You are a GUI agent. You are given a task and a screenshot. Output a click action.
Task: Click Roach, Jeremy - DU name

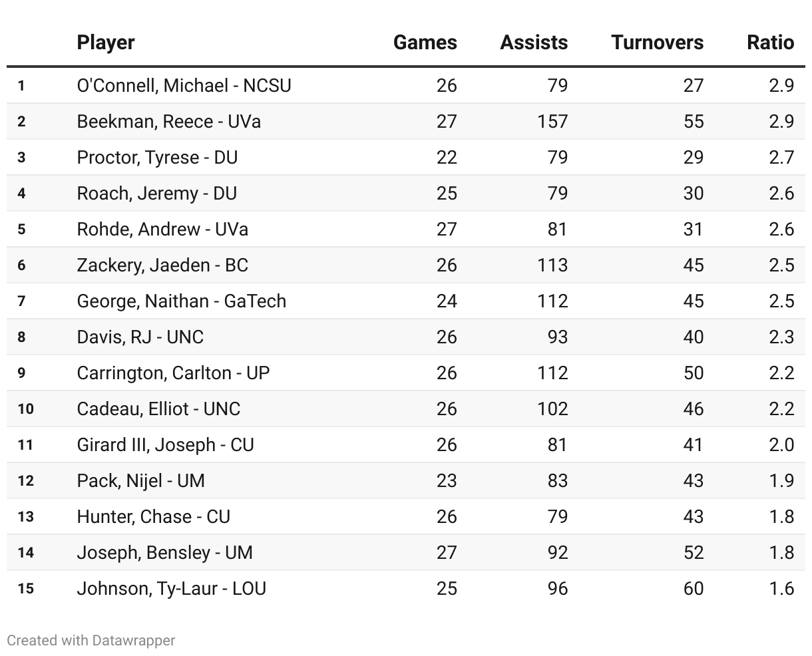(x=156, y=193)
